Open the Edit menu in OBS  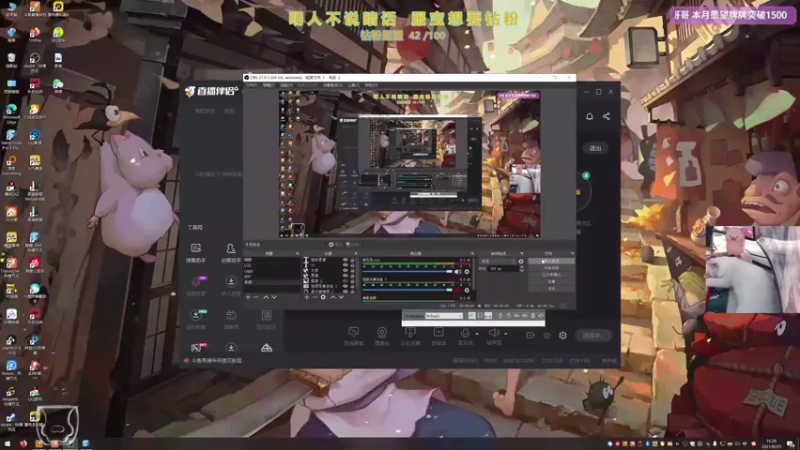point(269,85)
